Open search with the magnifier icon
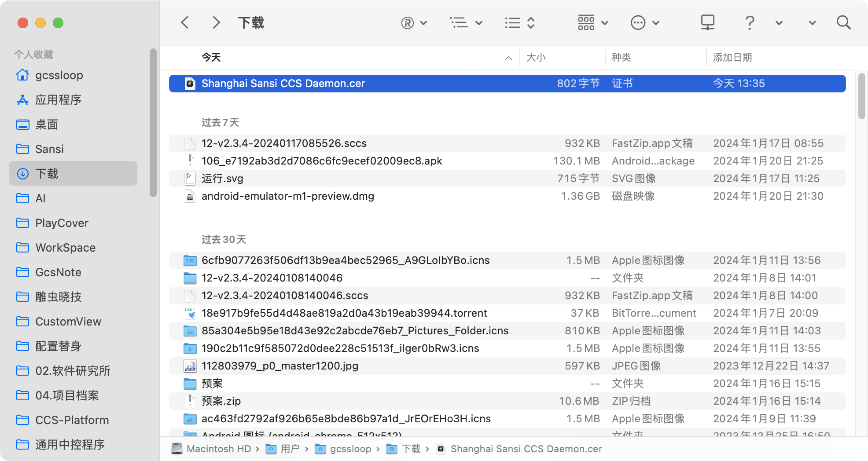868x461 pixels. pos(843,22)
